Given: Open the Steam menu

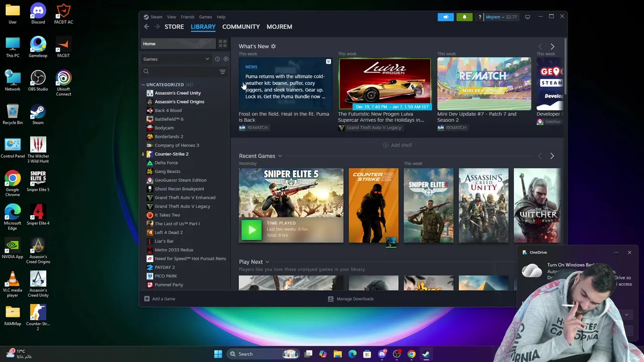Looking at the screenshot, I should tap(156, 17).
